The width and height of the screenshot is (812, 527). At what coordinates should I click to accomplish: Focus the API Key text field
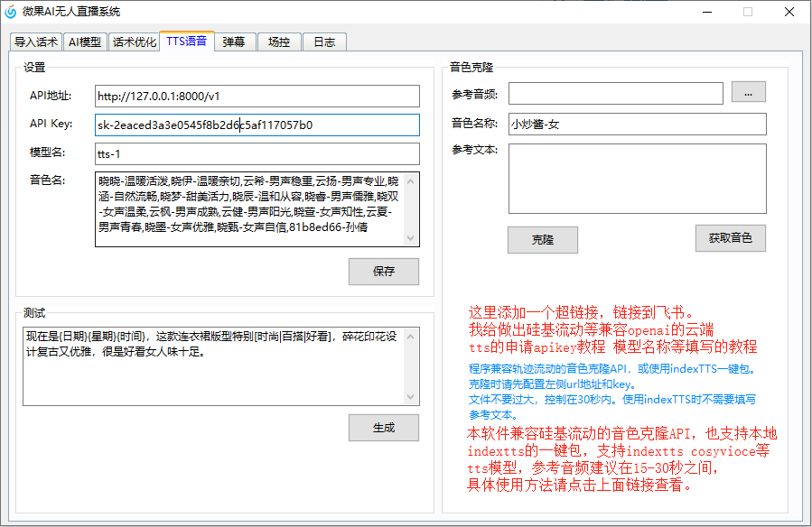(x=257, y=125)
